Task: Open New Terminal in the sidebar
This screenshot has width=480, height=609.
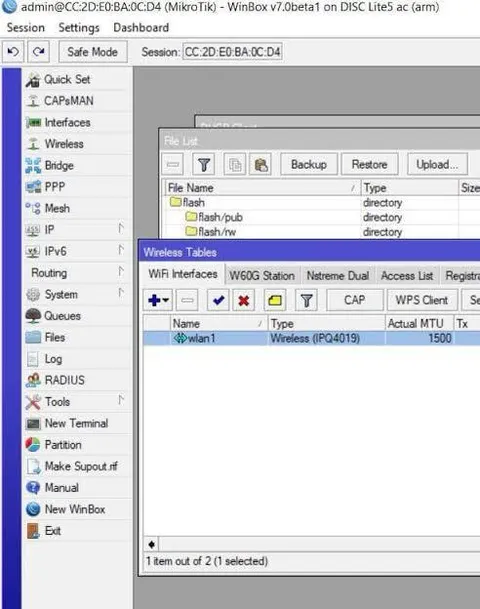Action: 77,423
